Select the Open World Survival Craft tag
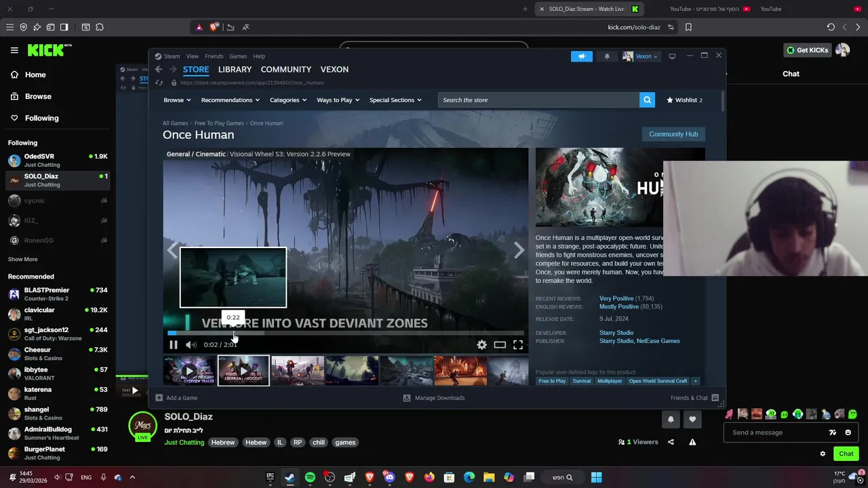 click(658, 381)
